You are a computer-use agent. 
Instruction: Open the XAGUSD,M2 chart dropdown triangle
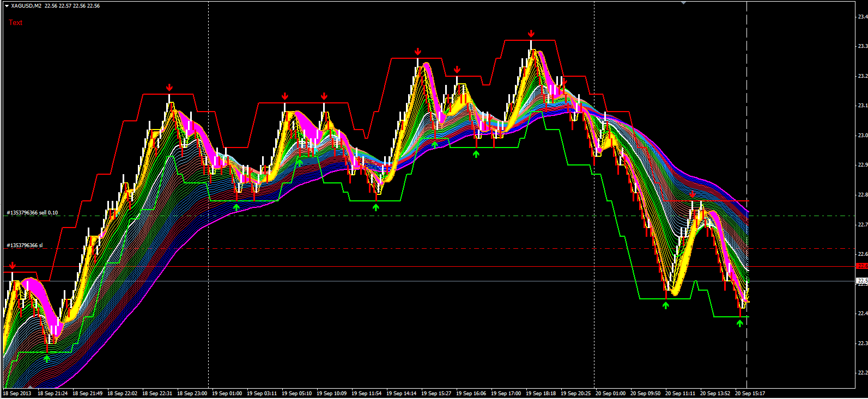(x=7, y=6)
